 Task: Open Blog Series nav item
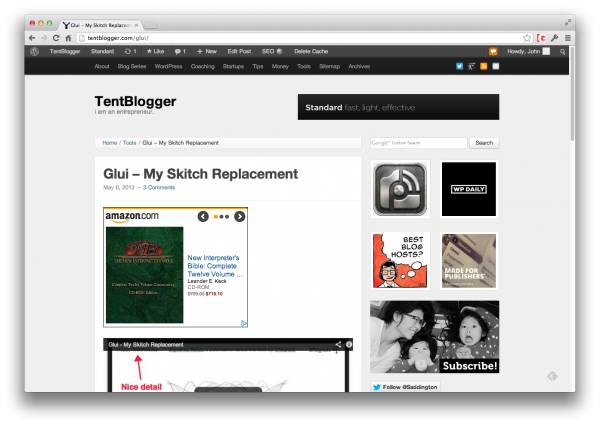click(x=132, y=66)
